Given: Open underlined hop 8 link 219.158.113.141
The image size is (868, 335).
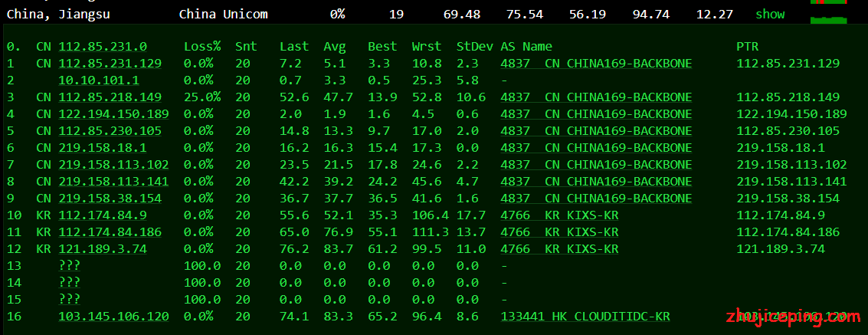Looking at the screenshot, I should click(114, 182).
